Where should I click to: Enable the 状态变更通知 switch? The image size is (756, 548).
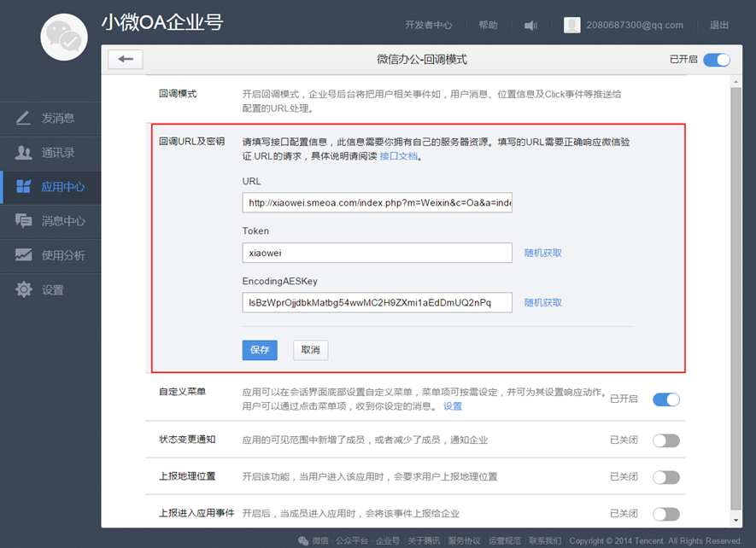[666, 440]
